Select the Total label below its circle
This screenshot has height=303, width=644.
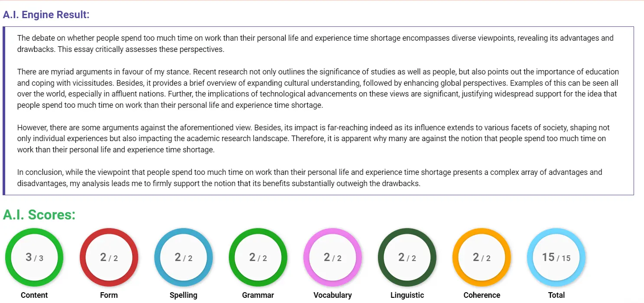pos(556,295)
